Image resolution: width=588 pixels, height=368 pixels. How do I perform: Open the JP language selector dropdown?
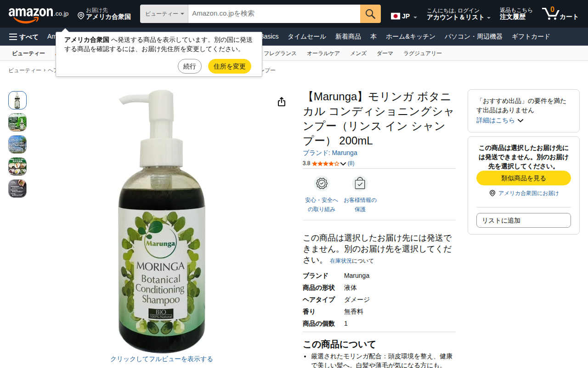404,16
